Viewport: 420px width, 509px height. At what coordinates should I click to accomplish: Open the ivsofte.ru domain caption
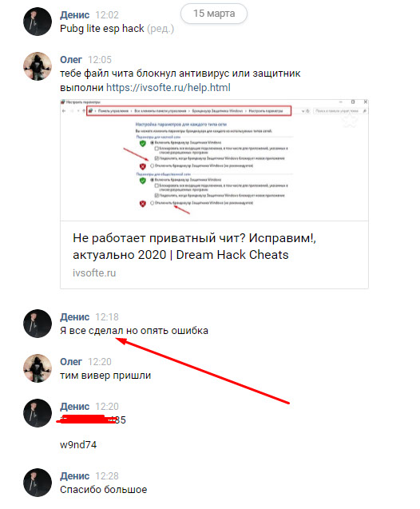94,273
